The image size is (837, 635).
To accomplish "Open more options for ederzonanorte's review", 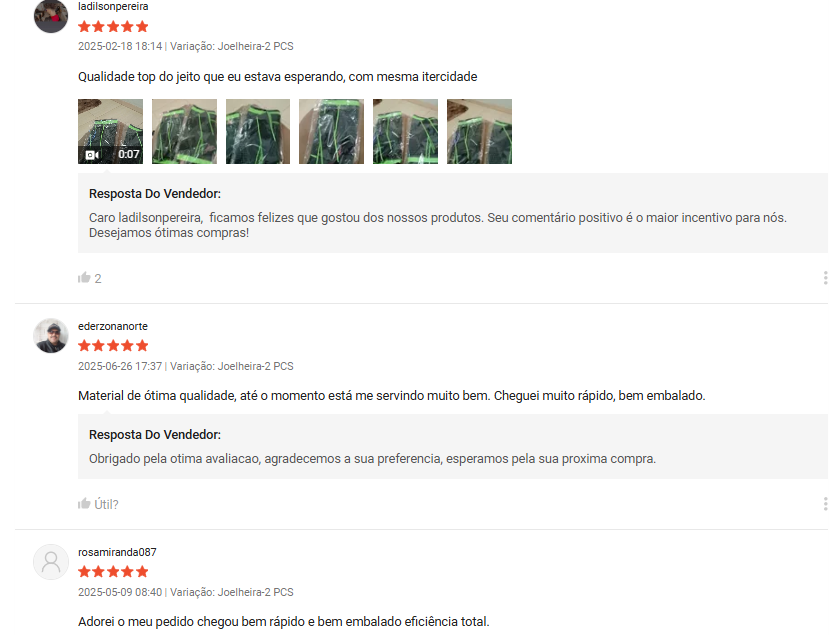I will [x=825, y=504].
